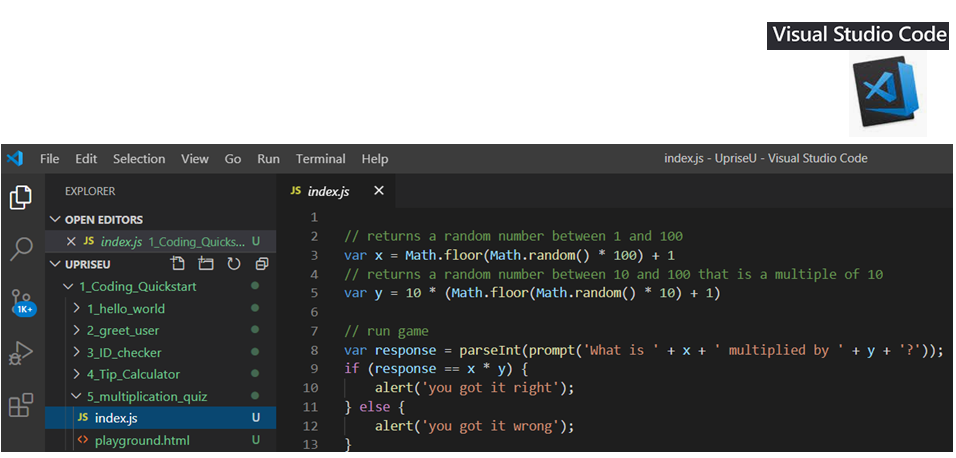Open Source Control view with 1K+ badge
The image size is (956, 458).
21,301
